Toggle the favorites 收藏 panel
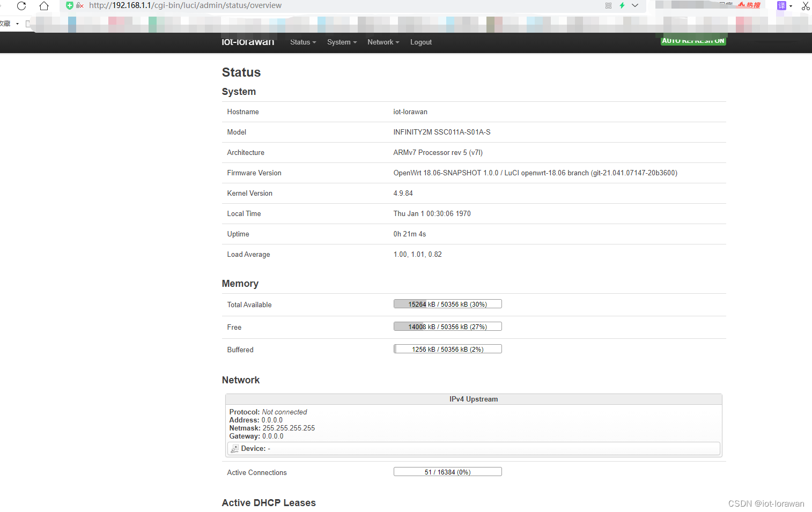The height and width of the screenshot is (512, 812). [8, 23]
